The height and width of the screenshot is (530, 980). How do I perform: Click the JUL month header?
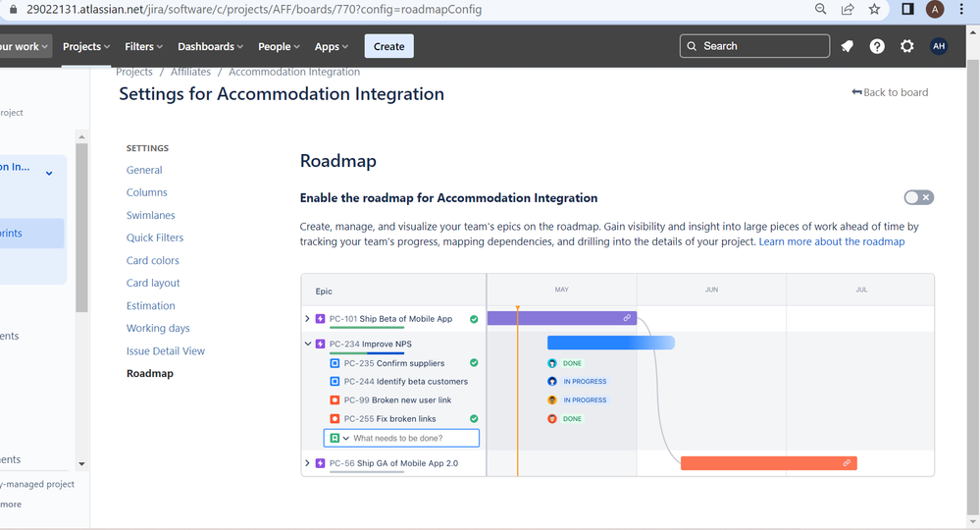click(861, 290)
